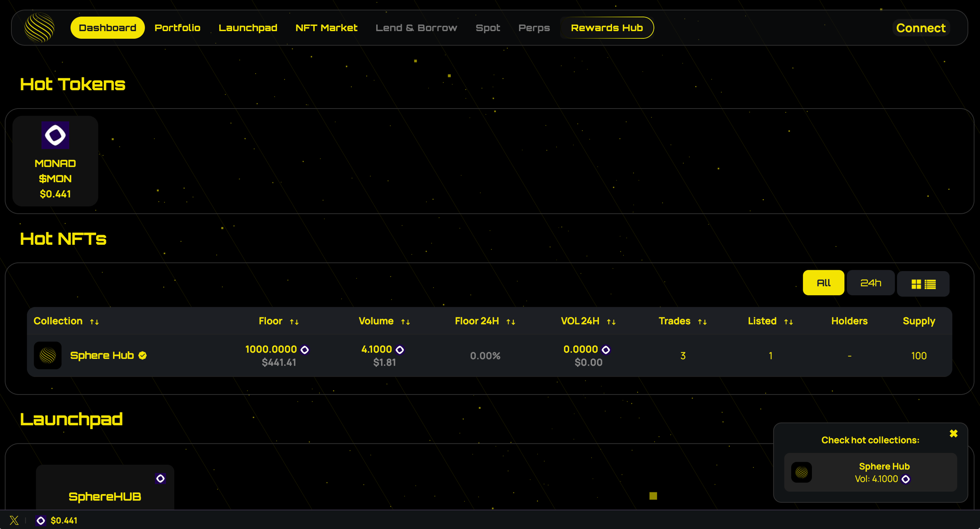Open the Portfolio tab

tap(177, 28)
